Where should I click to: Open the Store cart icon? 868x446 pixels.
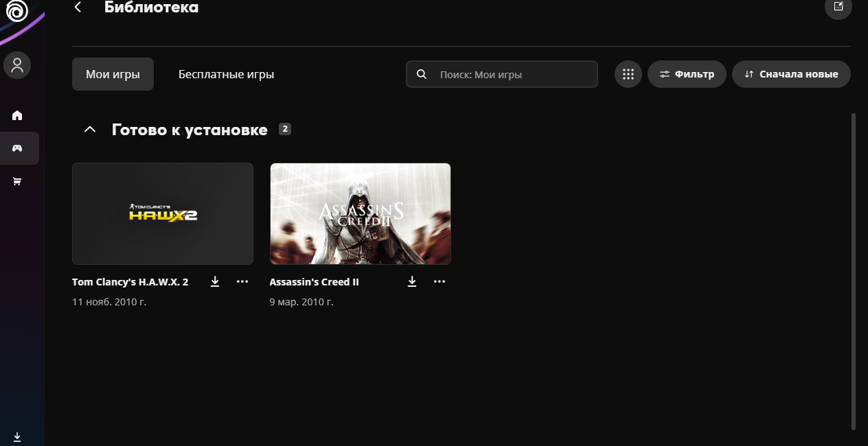17,181
